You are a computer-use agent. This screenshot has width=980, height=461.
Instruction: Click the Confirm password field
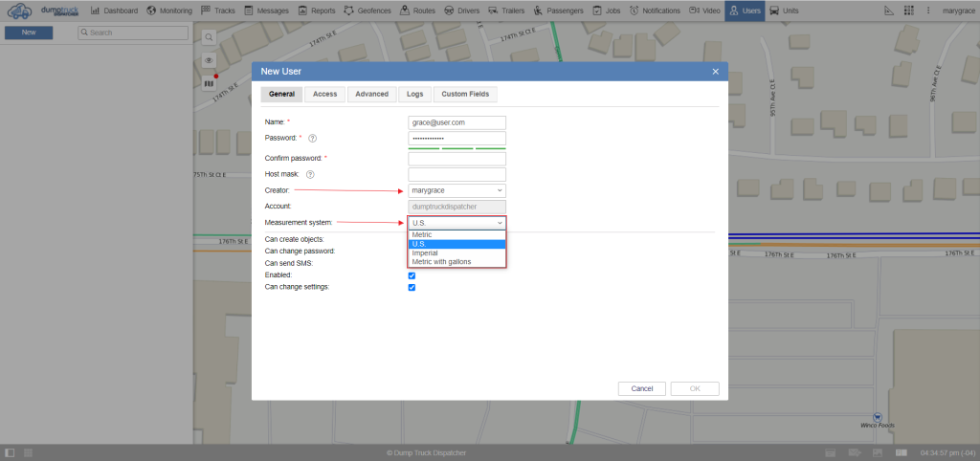pyautogui.click(x=457, y=158)
